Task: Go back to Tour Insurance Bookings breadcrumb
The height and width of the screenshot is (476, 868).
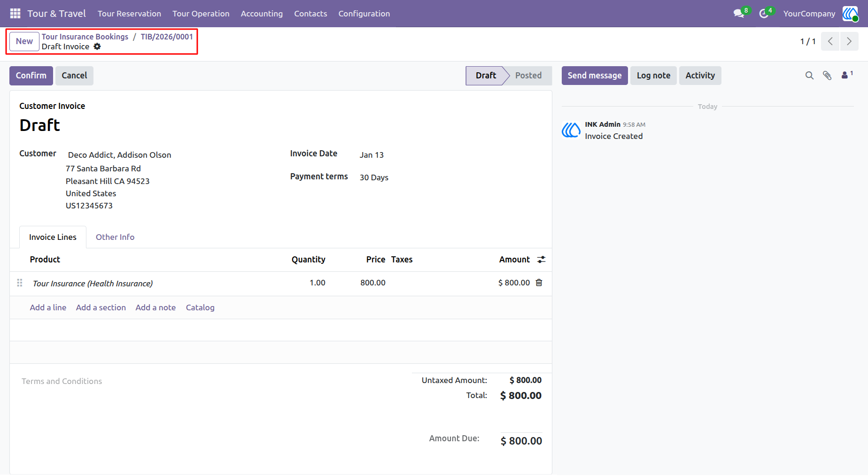Action: click(85, 37)
